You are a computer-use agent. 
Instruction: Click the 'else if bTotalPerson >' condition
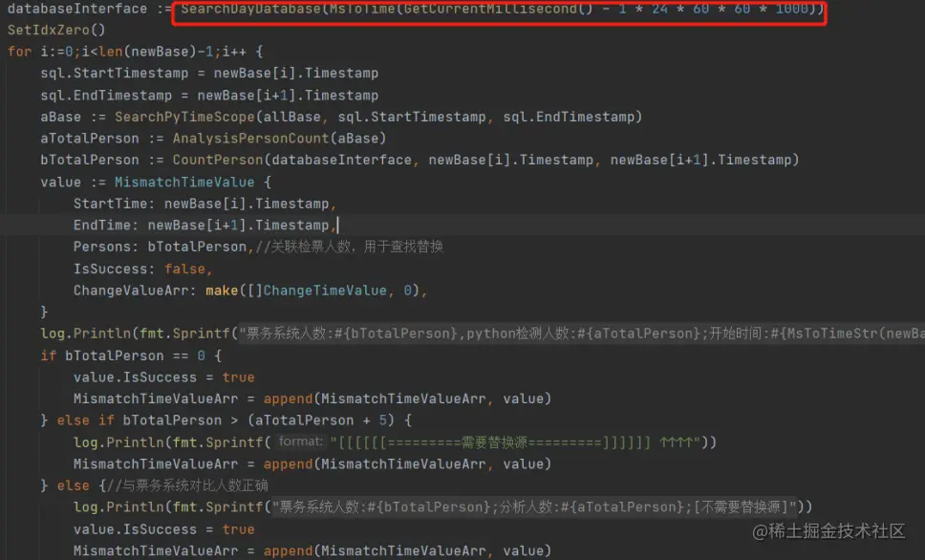147,420
